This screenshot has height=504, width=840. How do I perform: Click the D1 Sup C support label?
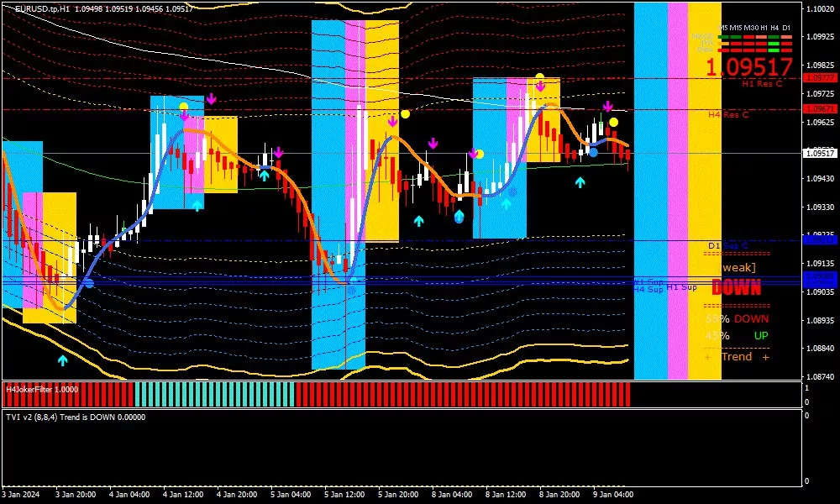tap(727, 246)
